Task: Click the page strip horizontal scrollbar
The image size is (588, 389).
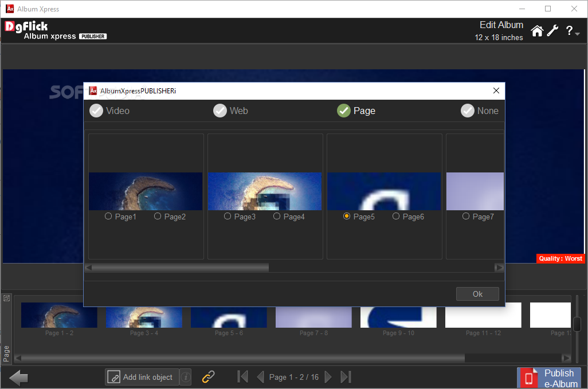Action: 243,358
